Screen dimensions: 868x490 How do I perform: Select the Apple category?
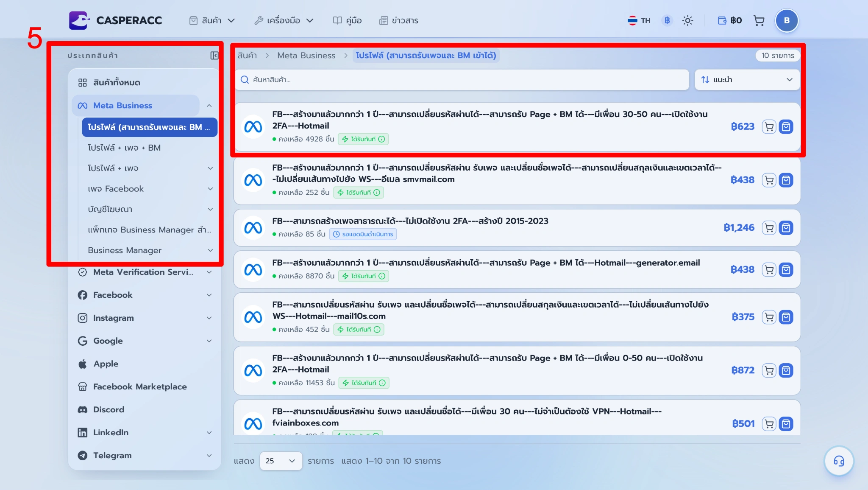[145, 364]
